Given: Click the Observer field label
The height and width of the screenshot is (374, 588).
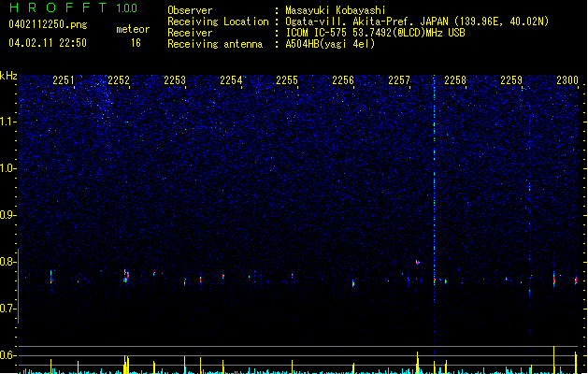Looking at the screenshot, I should [190, 10].
